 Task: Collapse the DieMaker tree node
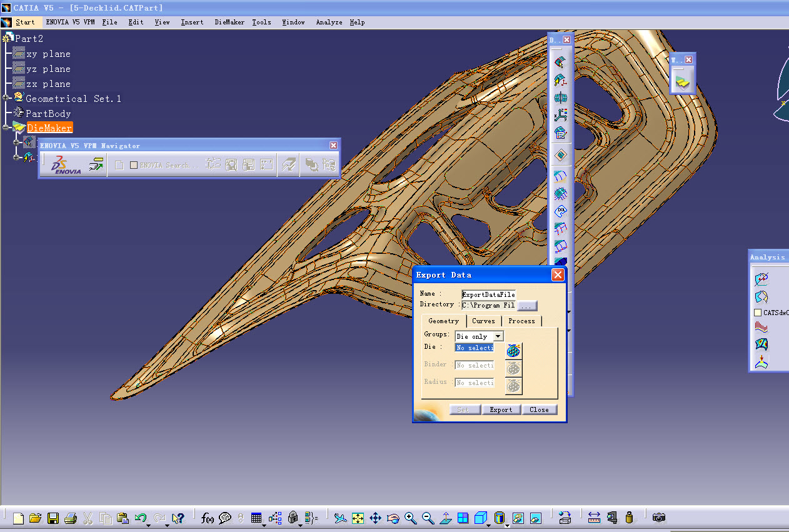coord(6,128)
